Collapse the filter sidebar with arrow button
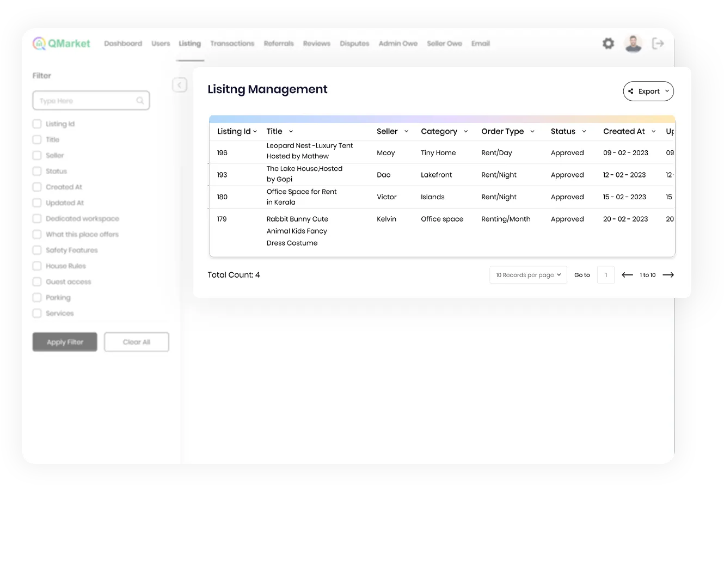This screenshot has width=724, height=588. coord(180,85)
